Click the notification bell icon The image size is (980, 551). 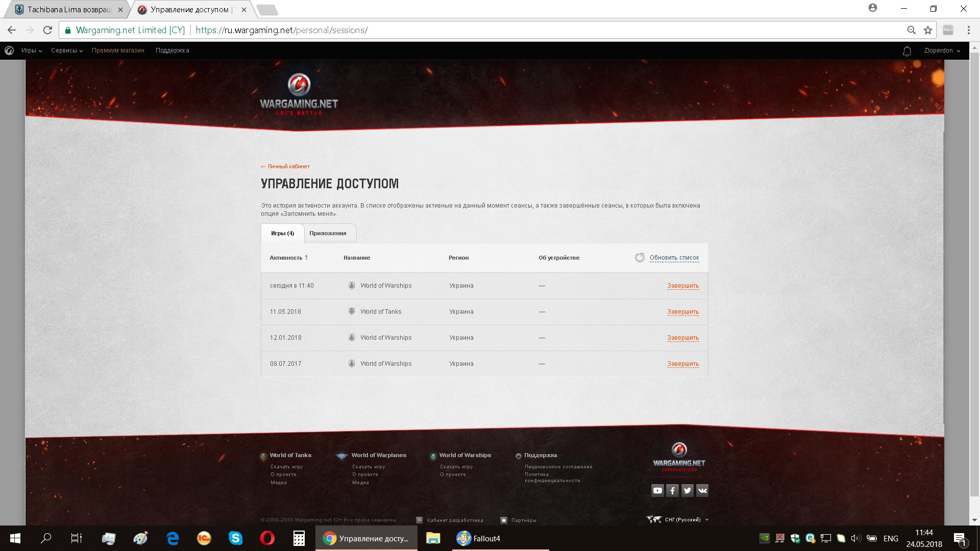click(907, 51)
